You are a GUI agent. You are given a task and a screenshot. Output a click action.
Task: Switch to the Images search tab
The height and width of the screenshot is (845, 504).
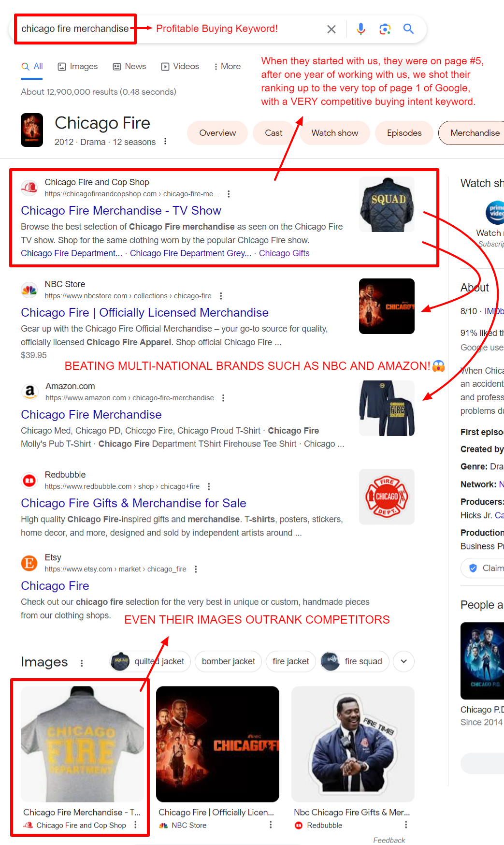(x=78, y=66)
